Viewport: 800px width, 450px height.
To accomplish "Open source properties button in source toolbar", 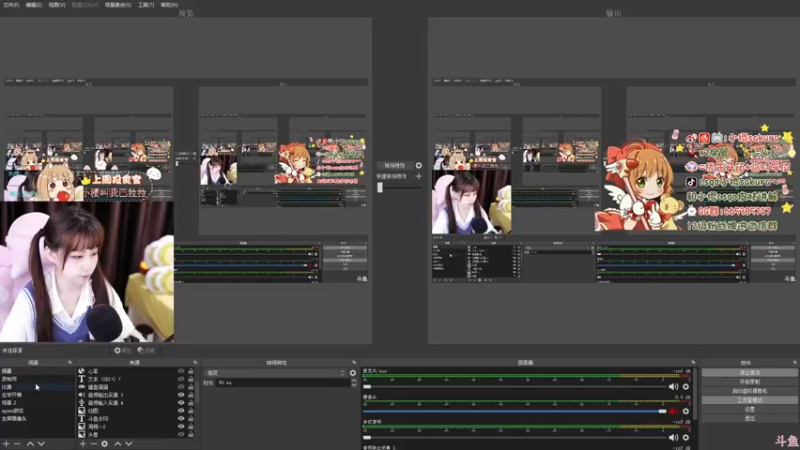I will pos(122,351).
